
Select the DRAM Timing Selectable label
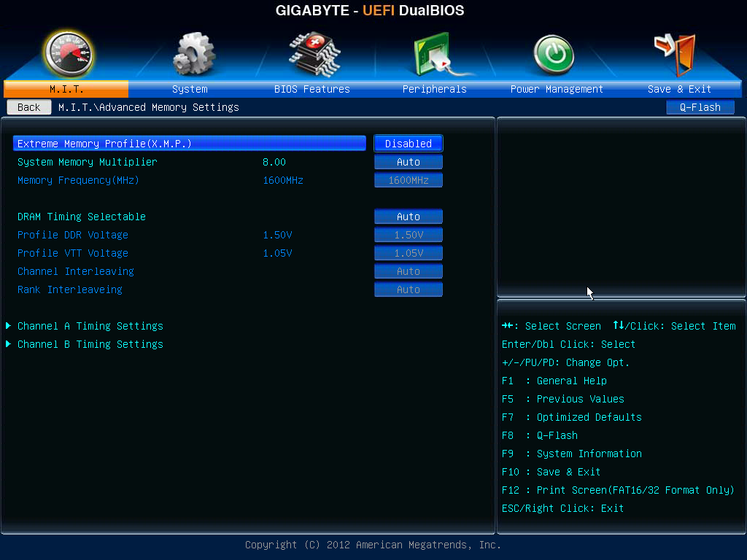(x=82, y=217)
